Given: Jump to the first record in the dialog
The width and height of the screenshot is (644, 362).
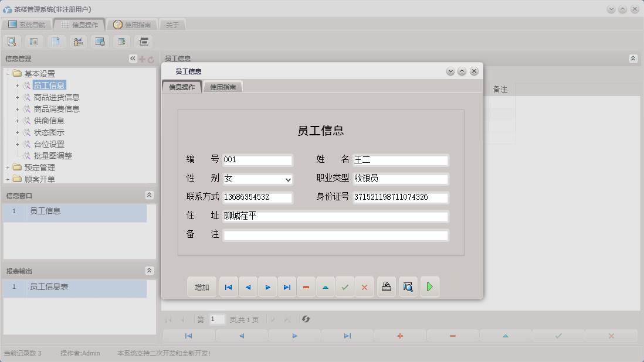Looking at the screenshot, I should (228, 286).
